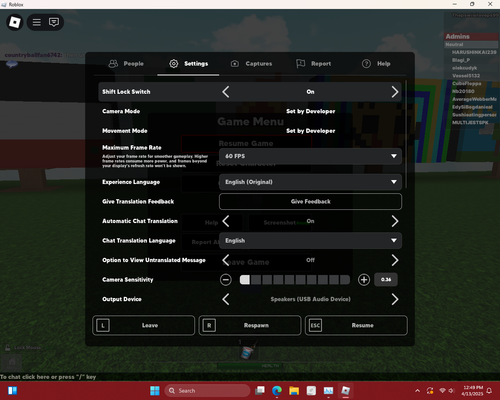The height and width of the screenshot is (400, 500).
Task: Show hidden system tray icons
Action: [417, 391]
